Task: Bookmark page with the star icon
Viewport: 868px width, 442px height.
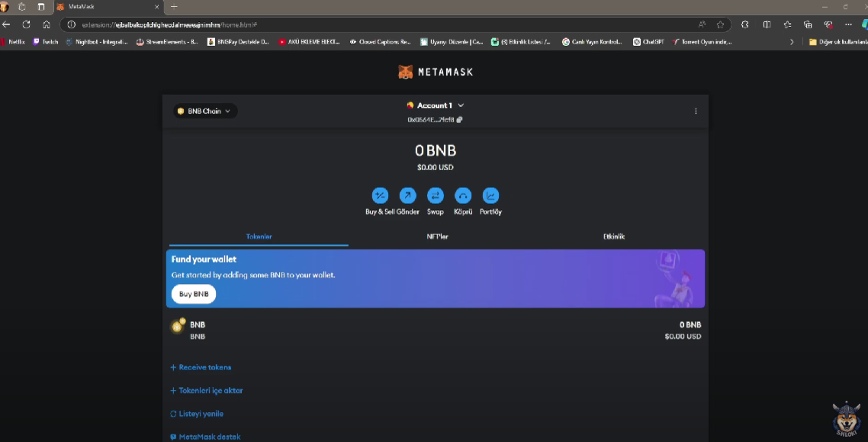Action: (x=720, y=24)
